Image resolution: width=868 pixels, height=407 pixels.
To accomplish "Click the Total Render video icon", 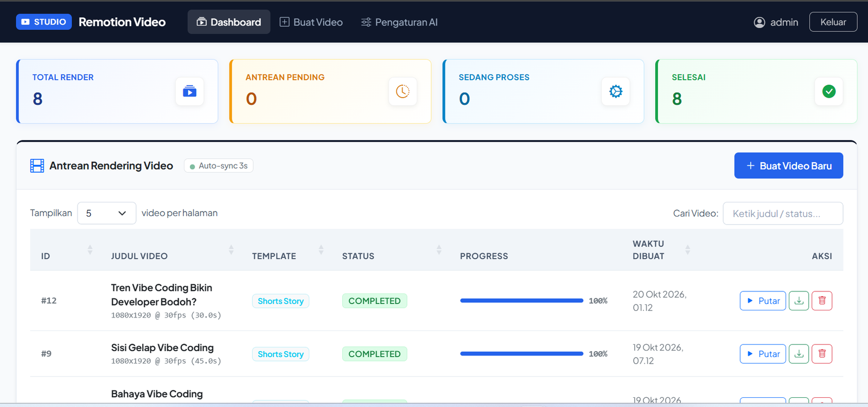I will pos(189,91).
